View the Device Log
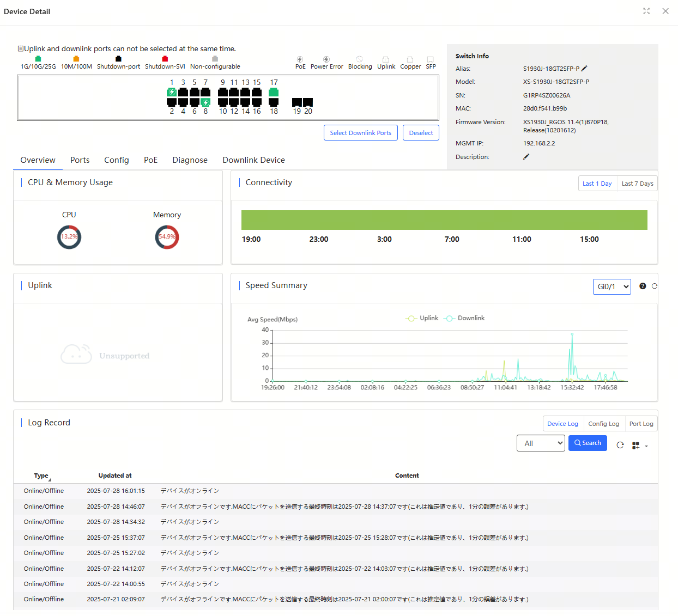Image resolution: width=678 pixels, height=616 pixels. tap(562, 424)
